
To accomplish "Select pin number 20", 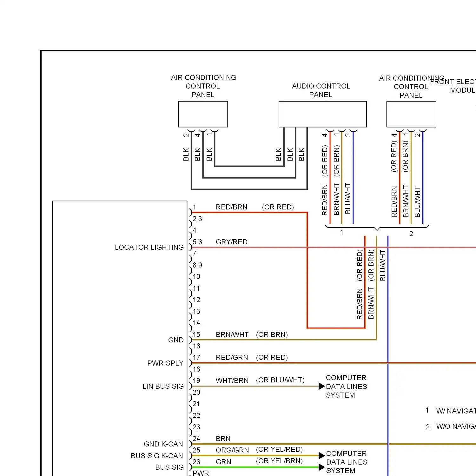I will 196,392.
